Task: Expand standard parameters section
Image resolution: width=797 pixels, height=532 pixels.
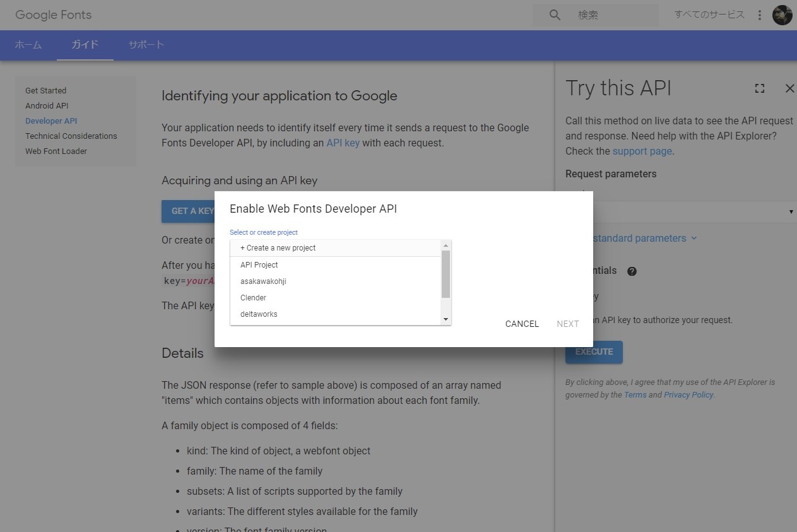Action: click(x=645, y=239)
